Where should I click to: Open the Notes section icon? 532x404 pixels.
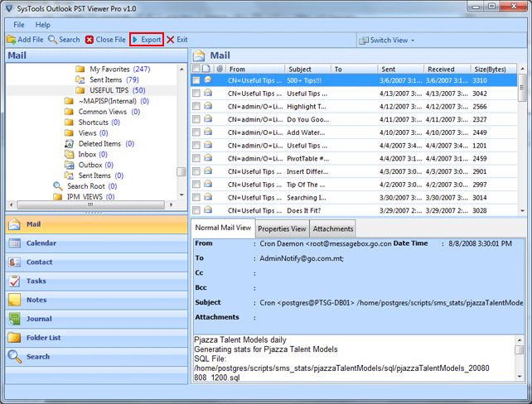tap(14, 300)
